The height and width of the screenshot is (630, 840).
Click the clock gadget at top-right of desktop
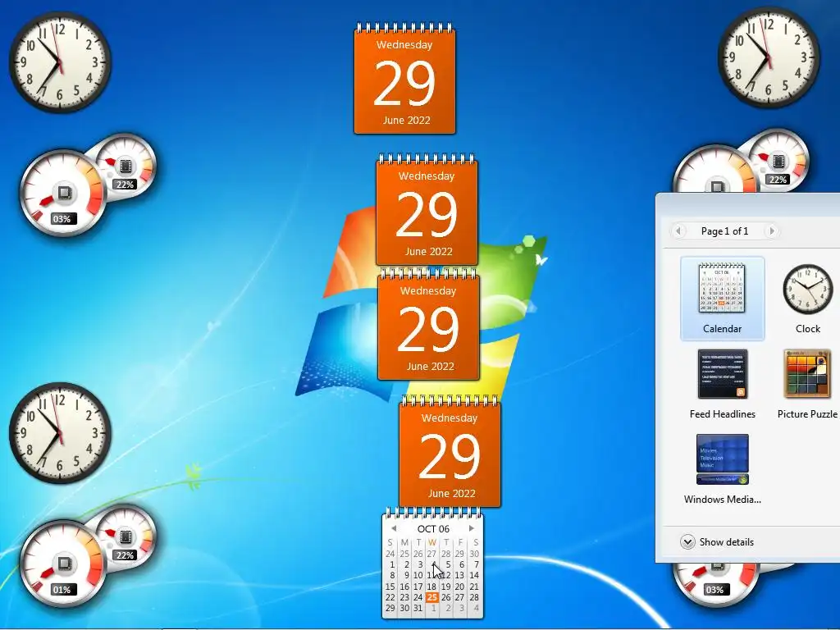pos(768,57)
